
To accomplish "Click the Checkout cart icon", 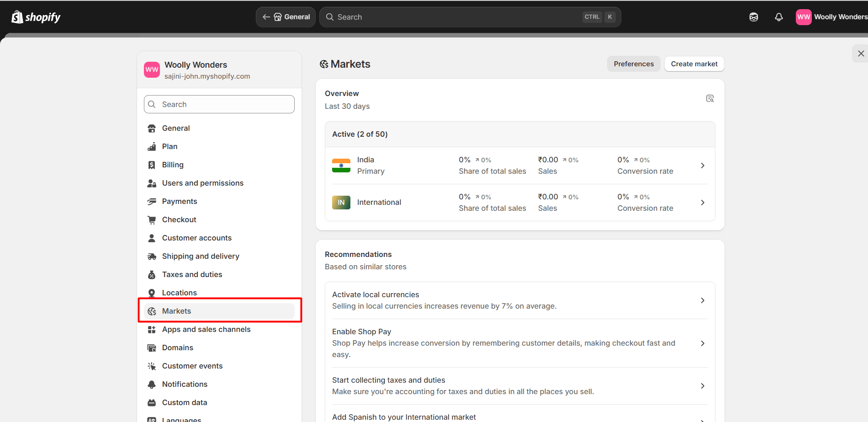I will coord(152,220).
